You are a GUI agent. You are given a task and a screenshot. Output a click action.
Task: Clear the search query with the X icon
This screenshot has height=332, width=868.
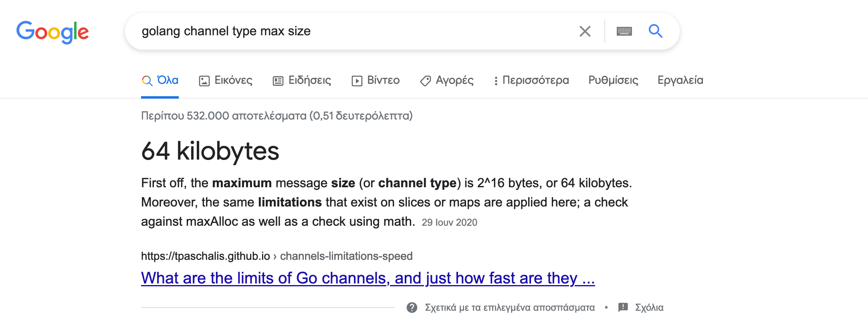coord(585,31)
